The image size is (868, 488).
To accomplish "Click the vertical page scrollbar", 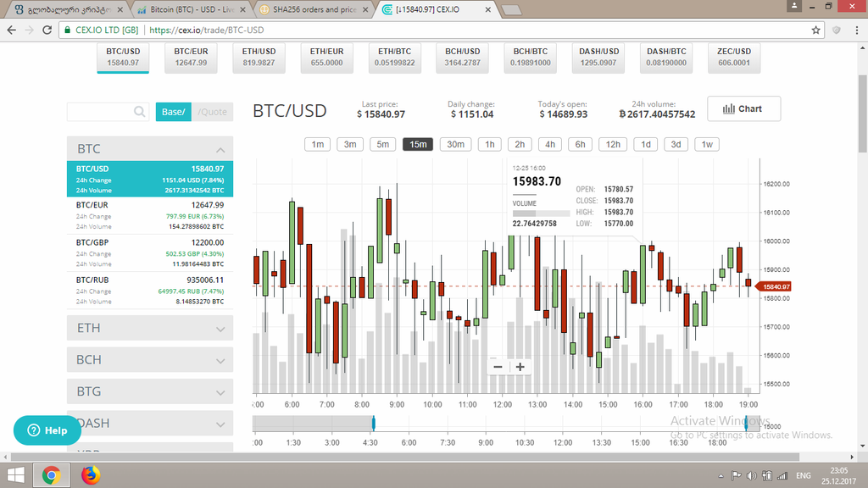I will point(862,114).
